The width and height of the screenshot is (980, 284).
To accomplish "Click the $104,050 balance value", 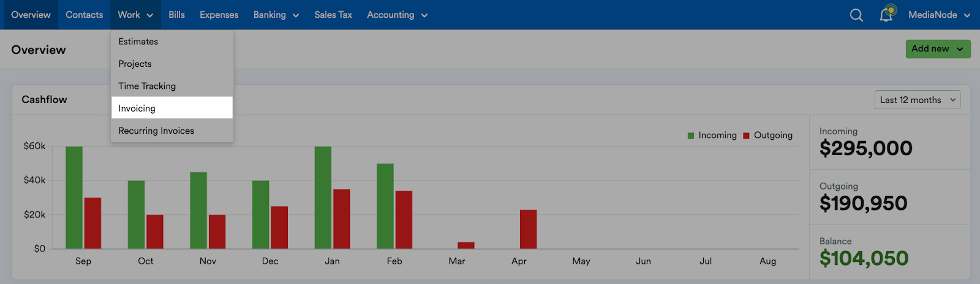I will coord(864,259).
